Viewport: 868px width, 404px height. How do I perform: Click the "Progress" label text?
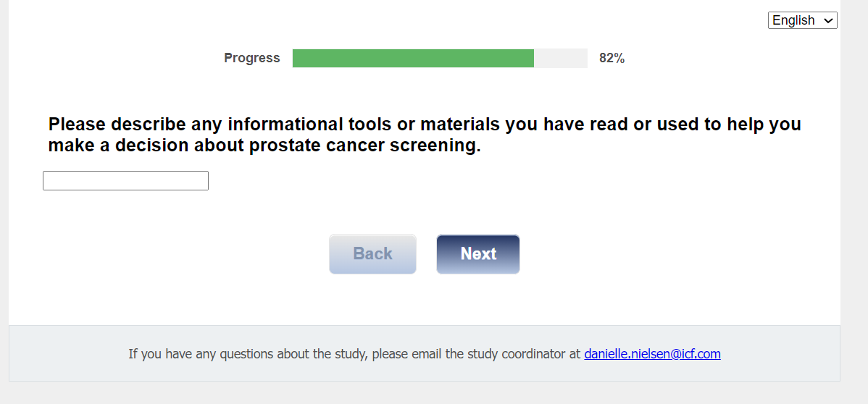[251, 58]
